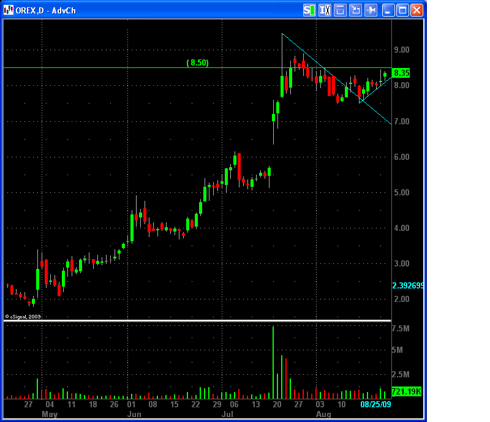Click the white divider above volume pane
The width and height of the screenshot is (490, 422).
click(197, 321)
